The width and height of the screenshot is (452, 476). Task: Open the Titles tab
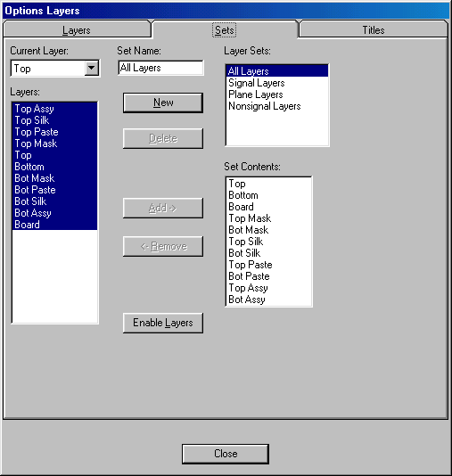point(374,30)
